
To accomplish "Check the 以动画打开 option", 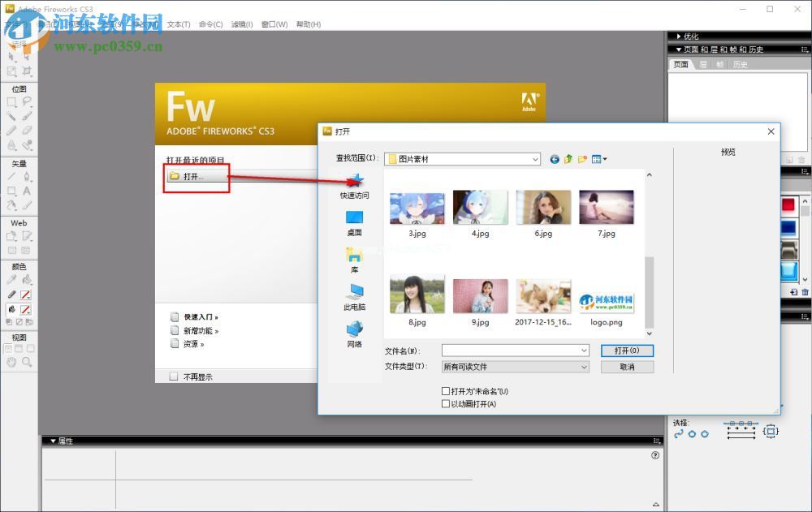I will coord(446,403).
